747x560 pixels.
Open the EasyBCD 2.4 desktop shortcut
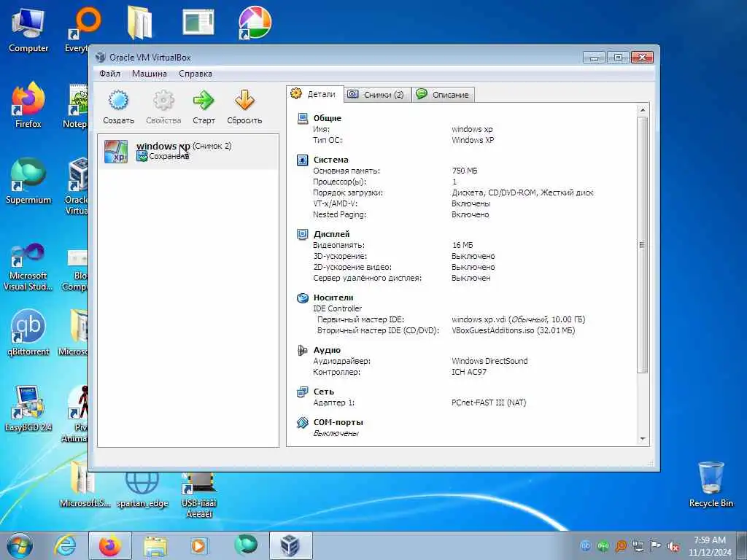(28, 408)
